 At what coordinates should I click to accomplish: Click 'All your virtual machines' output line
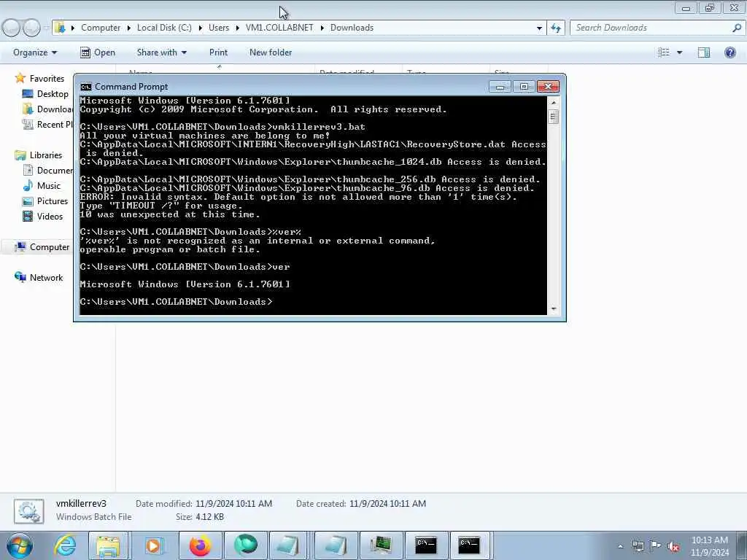tap(205, 136)
